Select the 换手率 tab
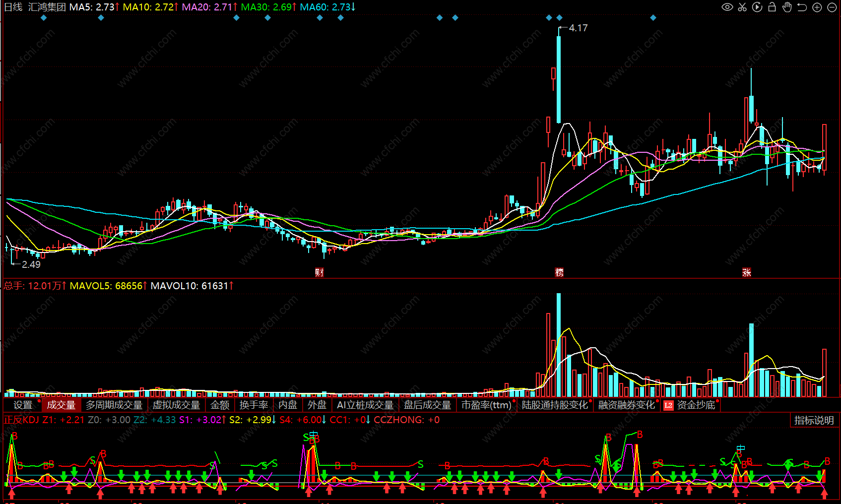This screenshot has height=504, width=841. tap(254, 405)
